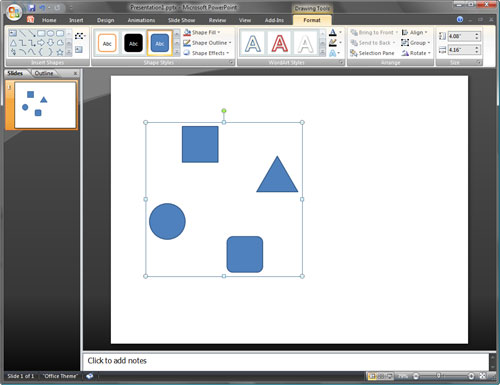Select the Down Arrow shape tool

pos(50,43)
